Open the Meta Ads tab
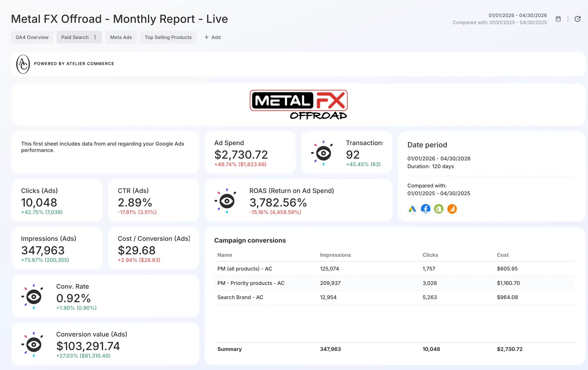Viewport: 588px width, 370px height. click(121, 37)
